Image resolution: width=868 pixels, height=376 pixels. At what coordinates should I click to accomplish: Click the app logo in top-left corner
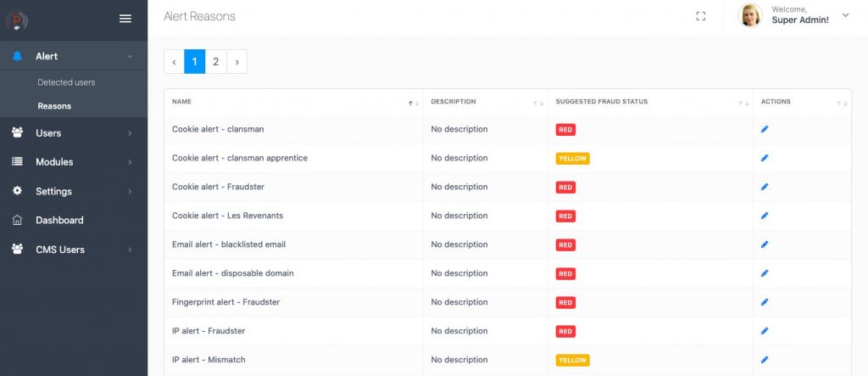pos(17,20)
